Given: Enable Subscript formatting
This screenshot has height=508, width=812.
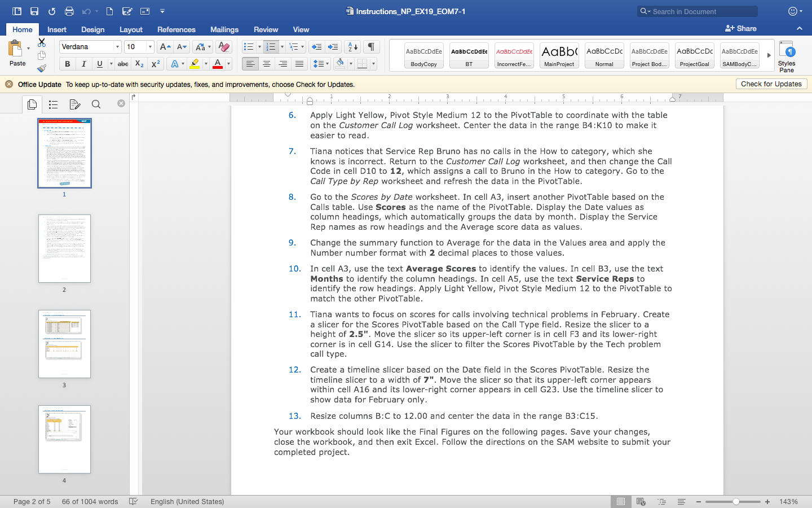Looking at the screenshot, I should pyautogui.click(x=139, y=64).
